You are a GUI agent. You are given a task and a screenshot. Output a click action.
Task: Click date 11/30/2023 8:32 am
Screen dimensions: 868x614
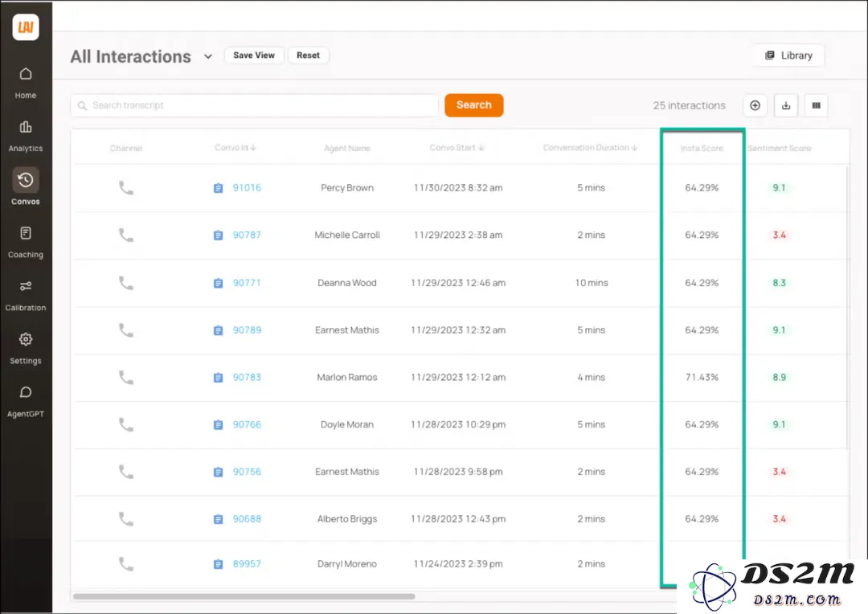tap(458, 188)
